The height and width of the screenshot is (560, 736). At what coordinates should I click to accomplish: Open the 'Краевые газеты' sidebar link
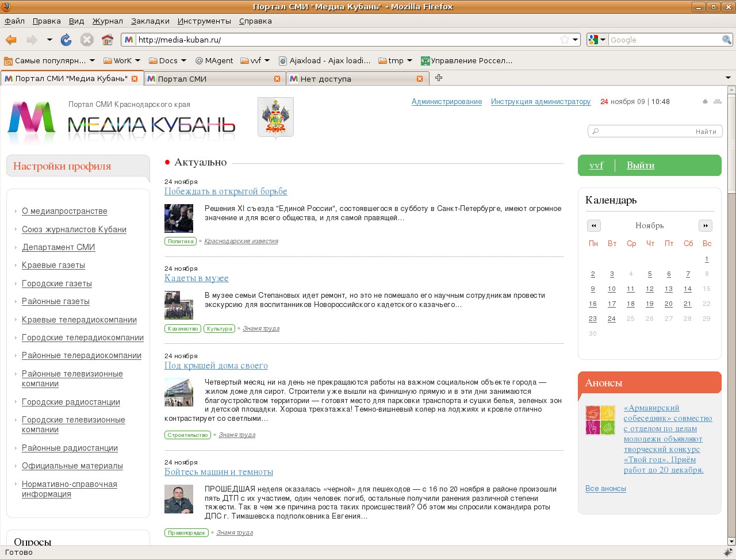[x=53, y=266]
